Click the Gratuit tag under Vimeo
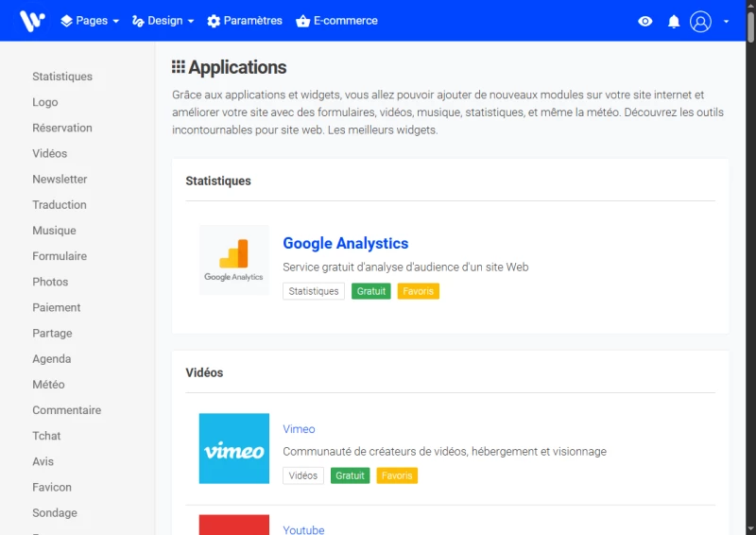 (x=350, y=475)
